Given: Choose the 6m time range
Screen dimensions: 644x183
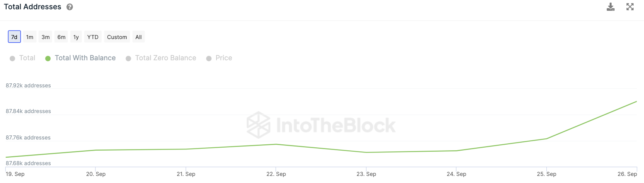Looking at the screenshot, I should [x=61, y=37].
